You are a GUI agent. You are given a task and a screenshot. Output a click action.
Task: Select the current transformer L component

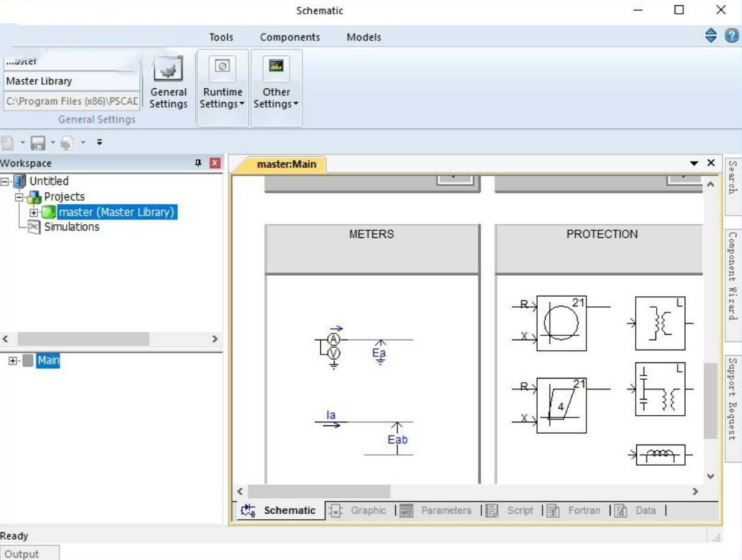(x=660, y=323)
